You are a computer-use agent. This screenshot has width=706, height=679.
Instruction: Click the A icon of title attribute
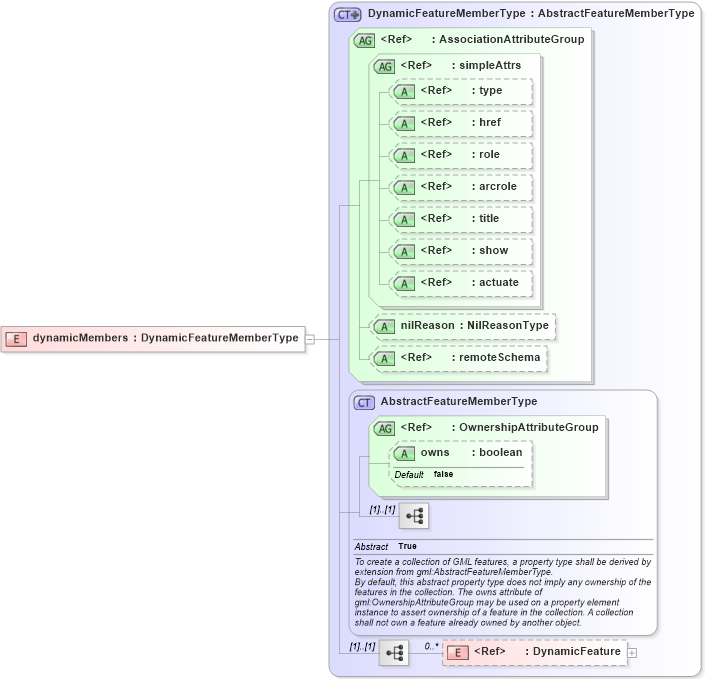[404, 219]
